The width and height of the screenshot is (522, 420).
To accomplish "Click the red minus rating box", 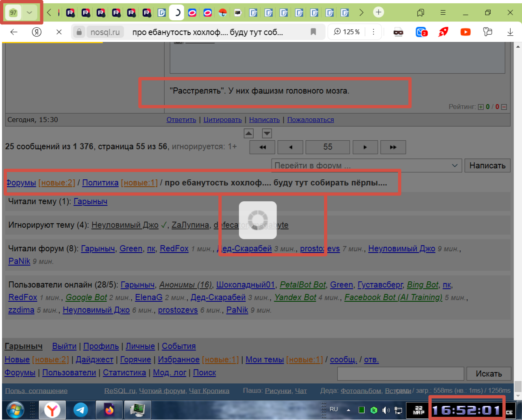I will pyautogui.click(x=504, y=107).
